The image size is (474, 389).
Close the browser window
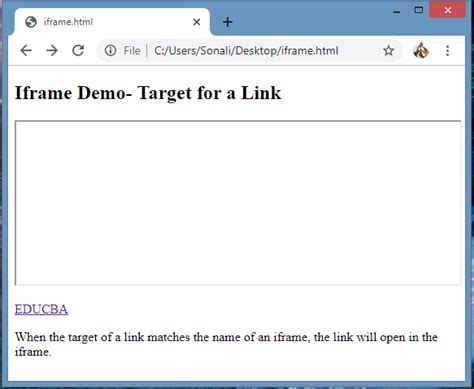point(448,10)
